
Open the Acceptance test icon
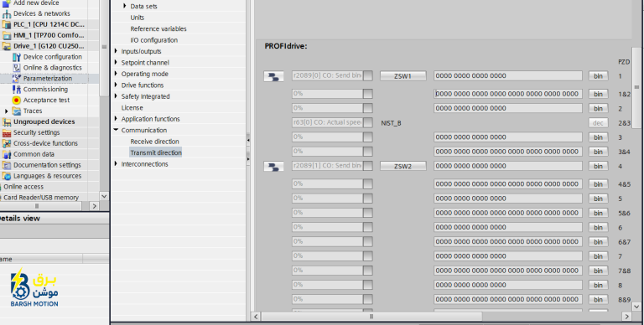click(x=17, y=101)
